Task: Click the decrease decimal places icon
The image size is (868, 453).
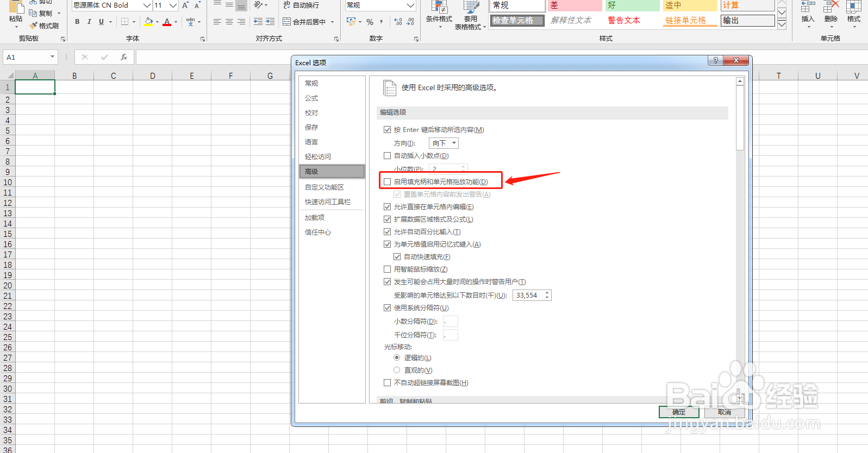Action: [410, 22]
